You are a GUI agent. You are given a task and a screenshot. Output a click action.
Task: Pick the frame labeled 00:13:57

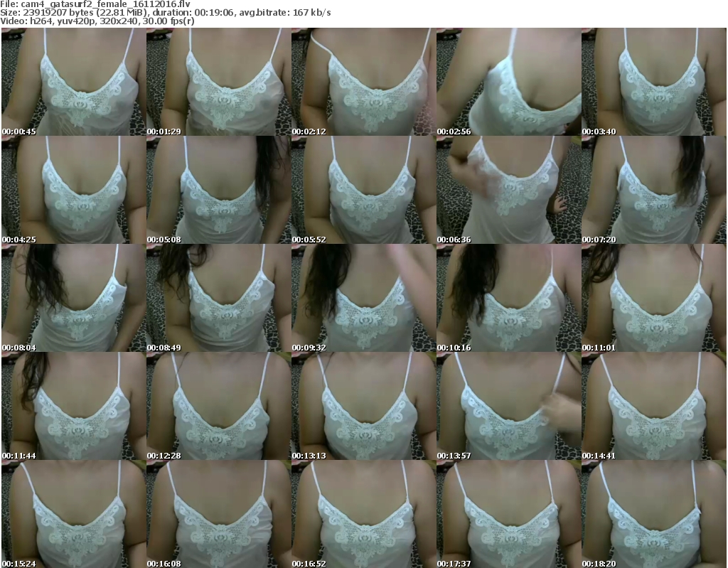point(509,407)
